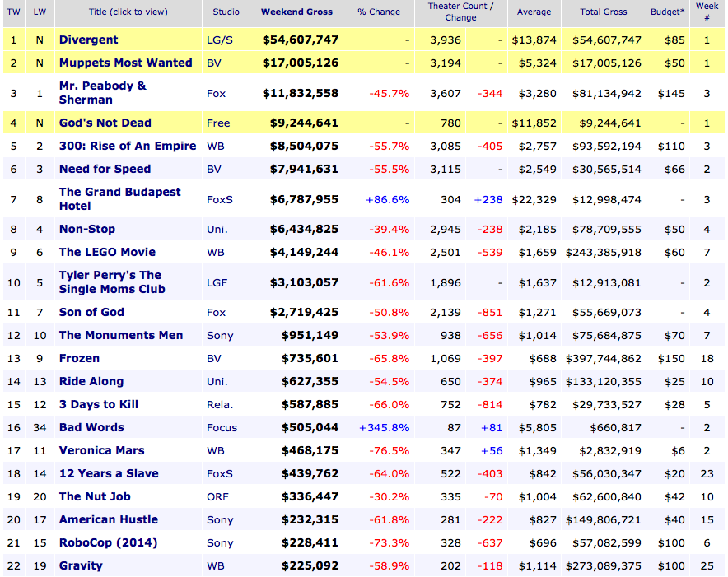Click BV studio in the Frozen row
728x577 pixels.
point(213,359)
